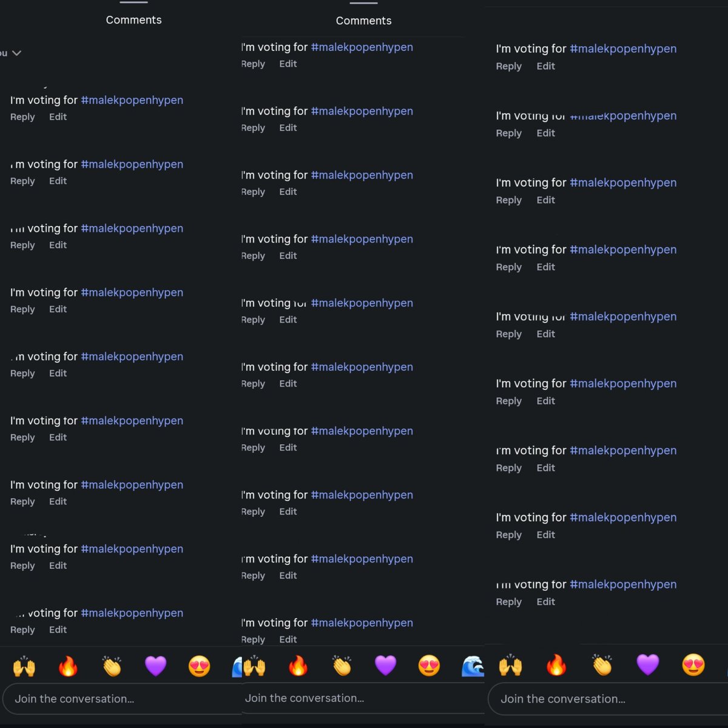Expand the chevron dropdown in left screenshot
The height and width of the screenshot is (728, 728).
[x=16, y=53]
